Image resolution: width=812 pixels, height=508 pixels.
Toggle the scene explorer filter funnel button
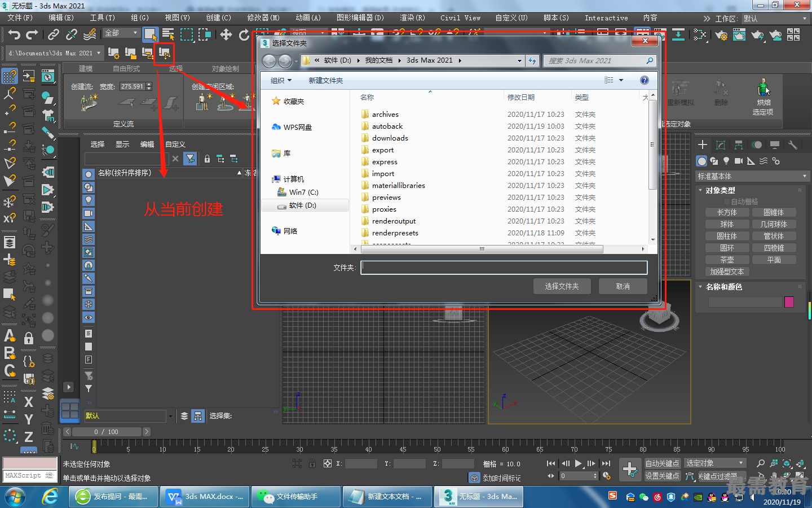click(x=191, y=159)
